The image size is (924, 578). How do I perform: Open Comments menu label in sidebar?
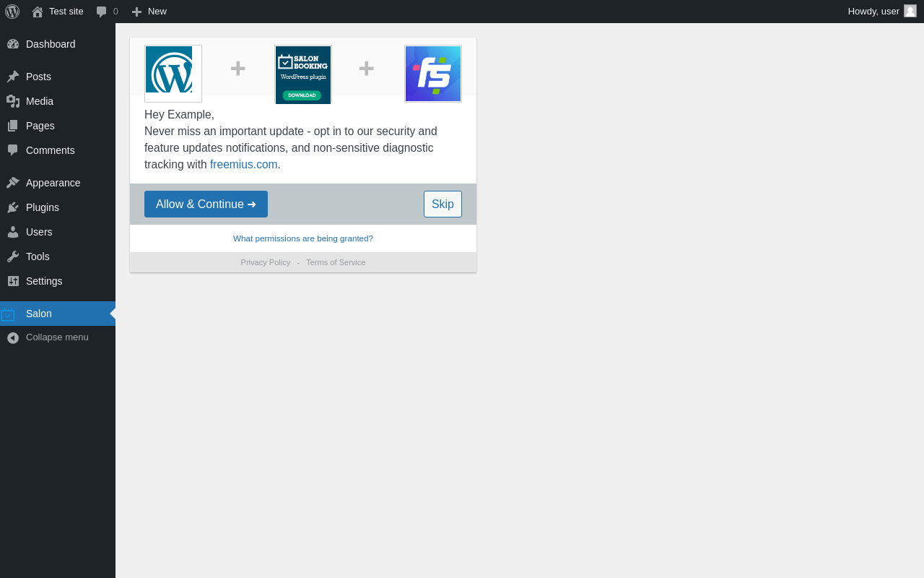coord(51,150)
